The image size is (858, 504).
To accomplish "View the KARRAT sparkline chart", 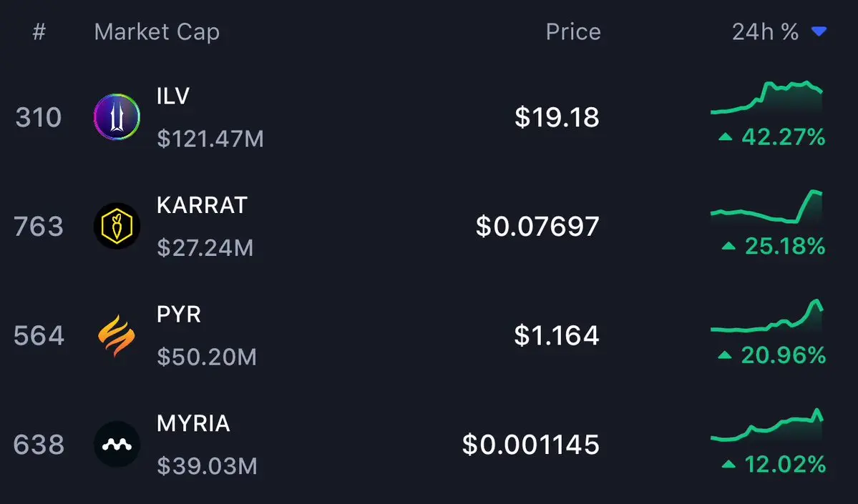I will tap(766, 207).
